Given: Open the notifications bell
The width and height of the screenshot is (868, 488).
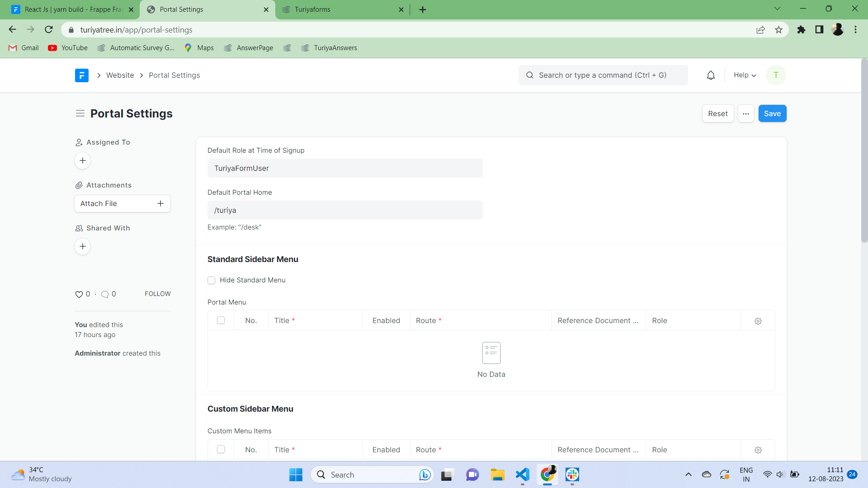Looking at the screenshot, I should [x=711, y=75].
